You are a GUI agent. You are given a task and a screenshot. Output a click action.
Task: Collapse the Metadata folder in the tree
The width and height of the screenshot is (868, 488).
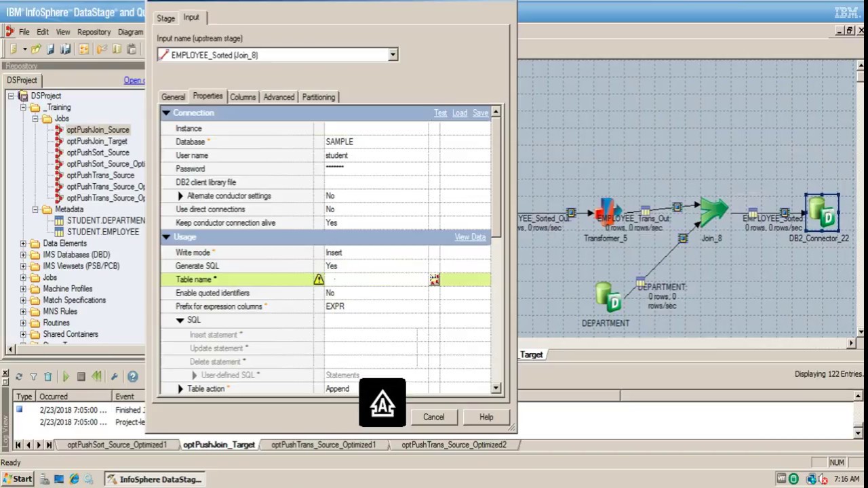click(35, 209)
